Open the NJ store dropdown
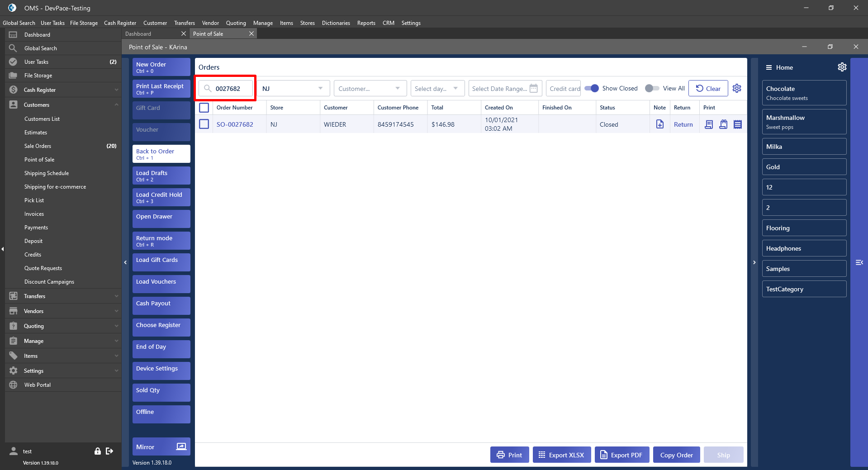This screenshot has width=868, height=470. pos(293,88)
